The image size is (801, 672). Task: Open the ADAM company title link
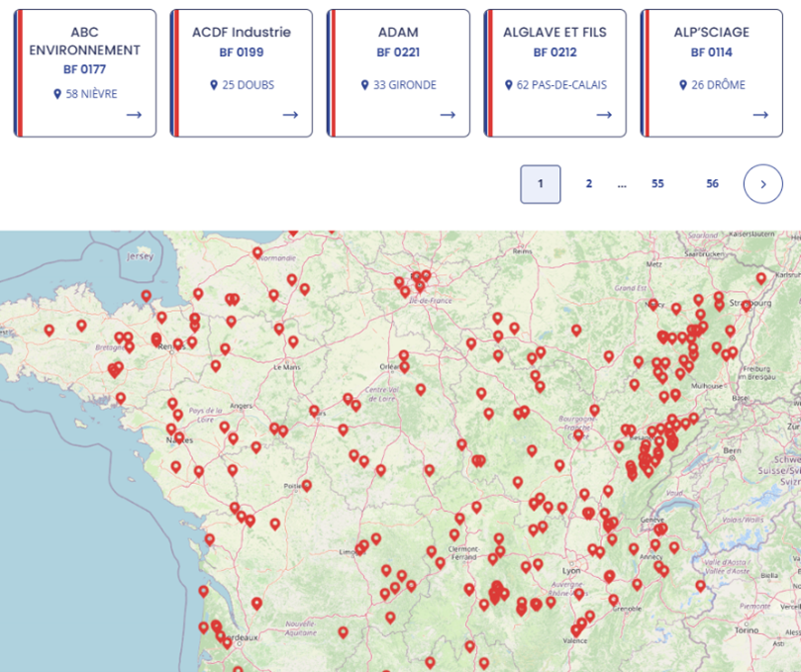click(398, 32)
